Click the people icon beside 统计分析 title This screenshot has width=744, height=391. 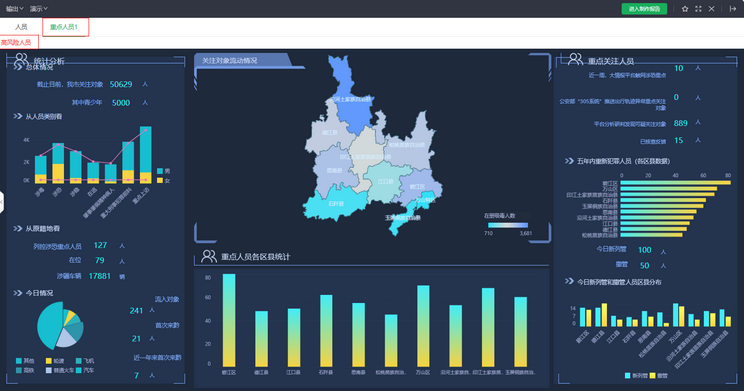[x=21, y=60]
